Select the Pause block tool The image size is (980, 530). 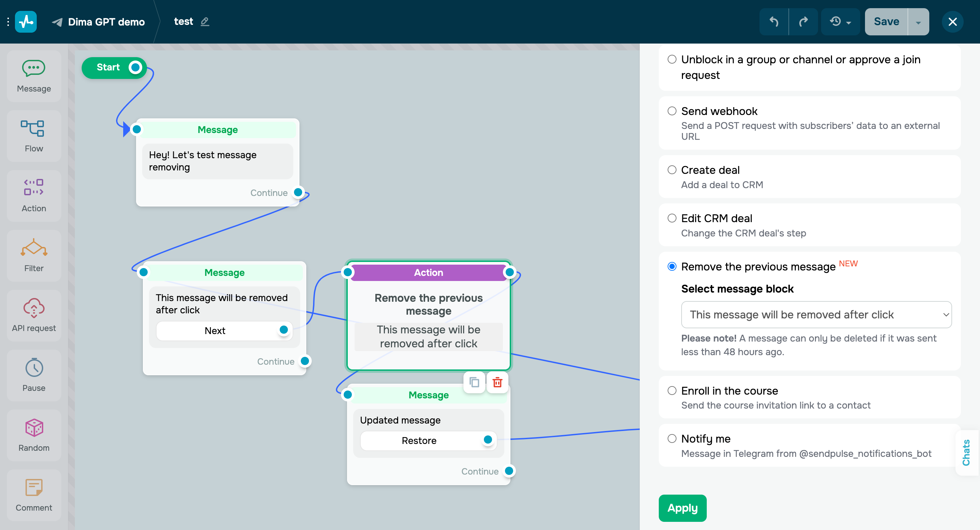pyautogui.click(x=33, y=375)
